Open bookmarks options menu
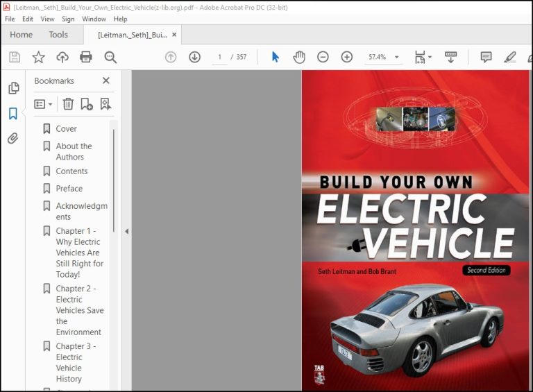The height and width of the screenshot is (392, 533). click(43, 104)
